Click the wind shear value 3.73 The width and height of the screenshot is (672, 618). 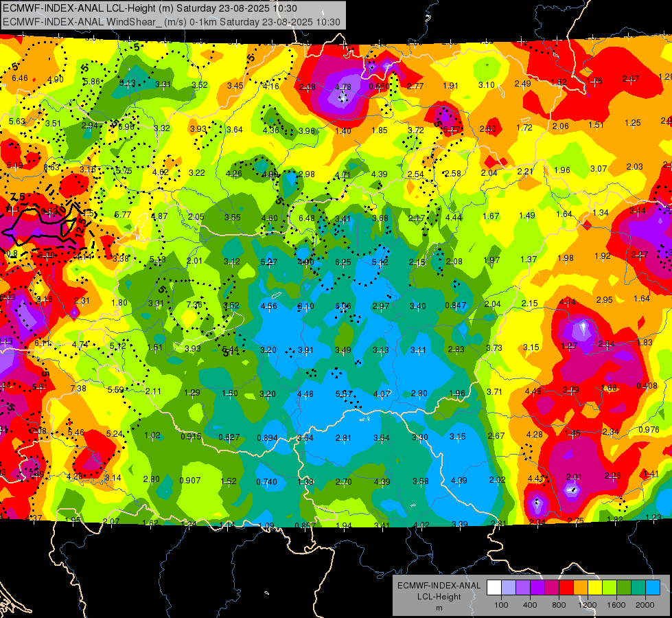[x=494, y=348]
